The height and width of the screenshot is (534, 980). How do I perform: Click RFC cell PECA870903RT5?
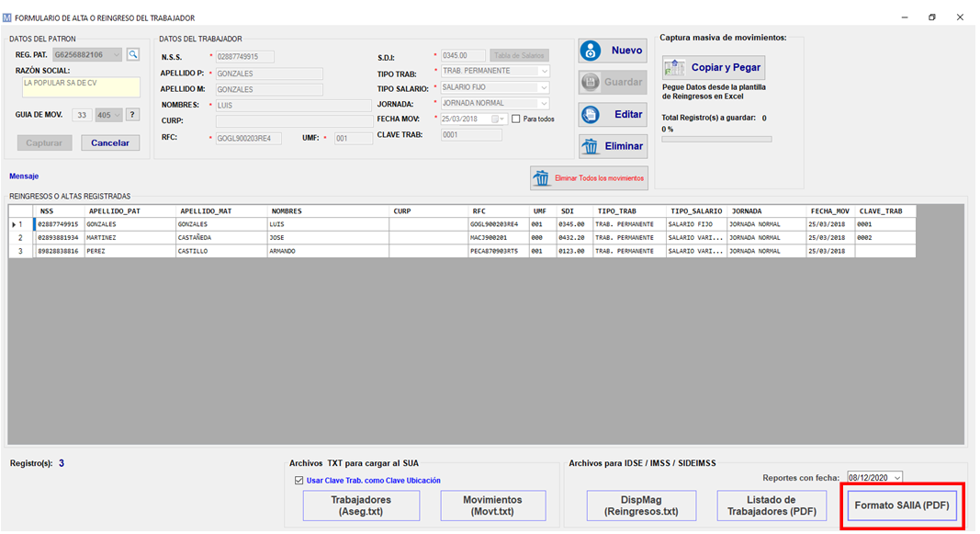pyautogui.click(x=498, y=251)
